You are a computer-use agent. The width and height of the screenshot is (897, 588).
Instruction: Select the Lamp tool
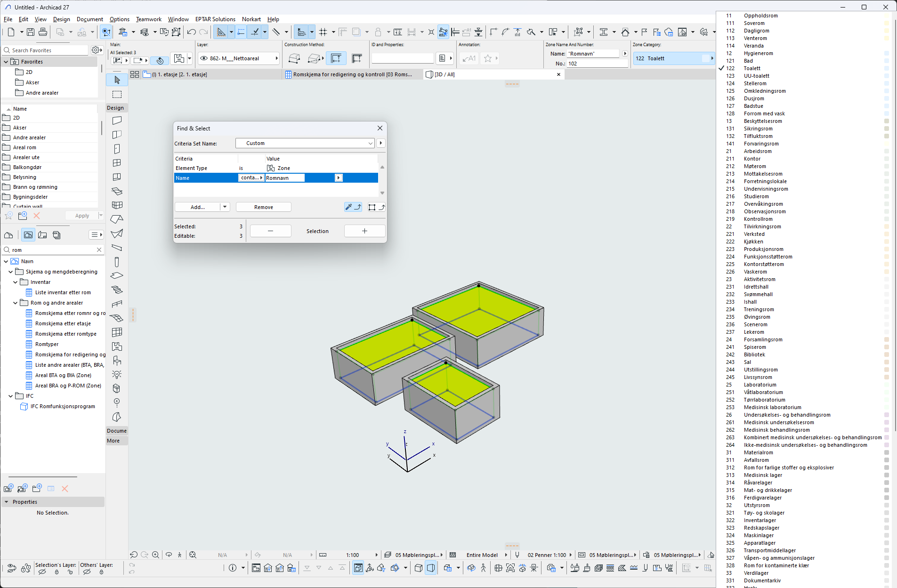(117, 374)
